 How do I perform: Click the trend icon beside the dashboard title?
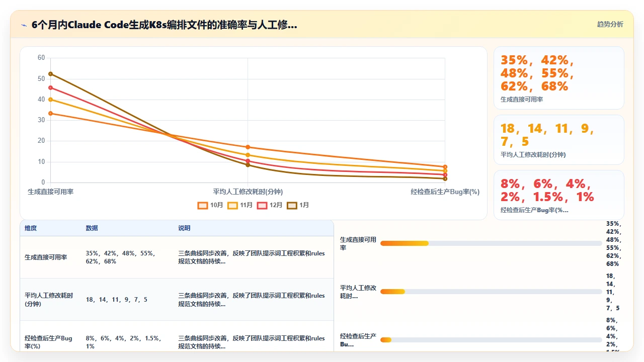click(24, 25)
